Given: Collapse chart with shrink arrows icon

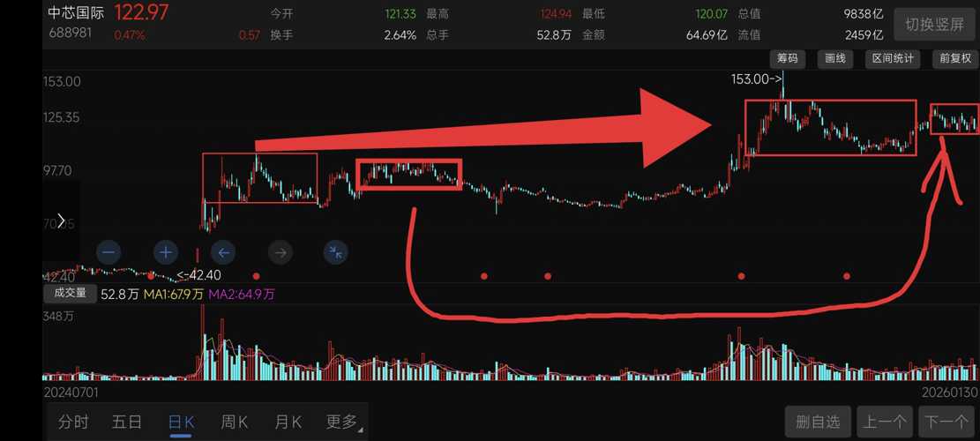Looking at the screenshot, I should tap(336, 252).
